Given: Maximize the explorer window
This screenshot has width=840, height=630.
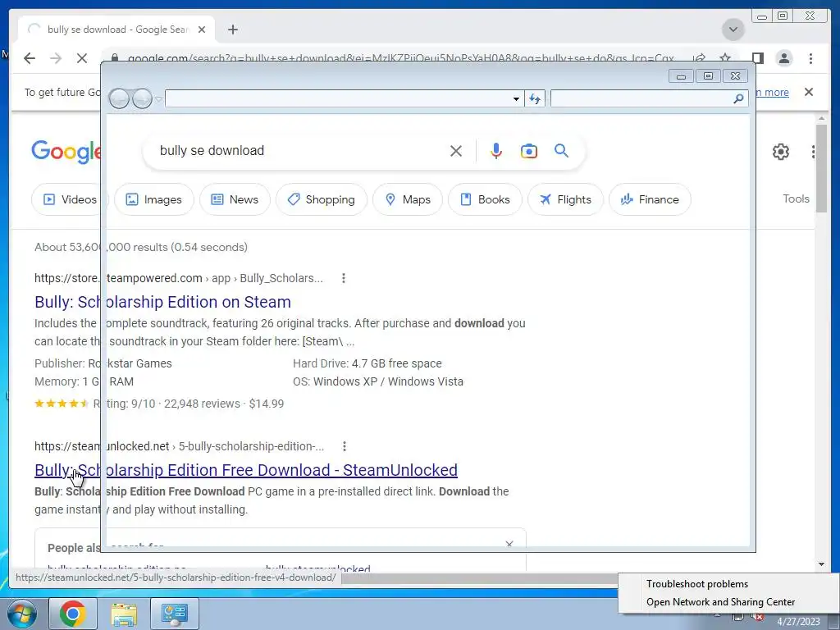Looking at the screenshot, I should (x=708, y=76).
